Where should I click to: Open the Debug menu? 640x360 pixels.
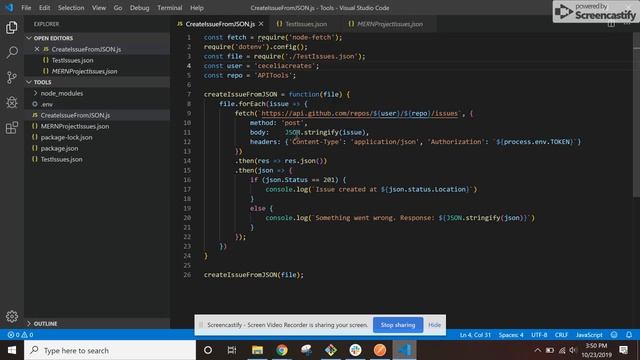pos(140,8)
